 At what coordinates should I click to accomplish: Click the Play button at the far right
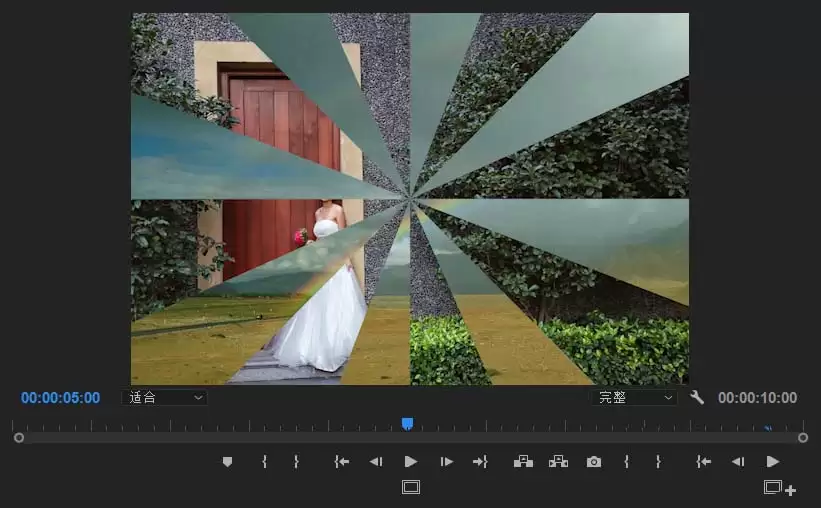coord(772,461)
